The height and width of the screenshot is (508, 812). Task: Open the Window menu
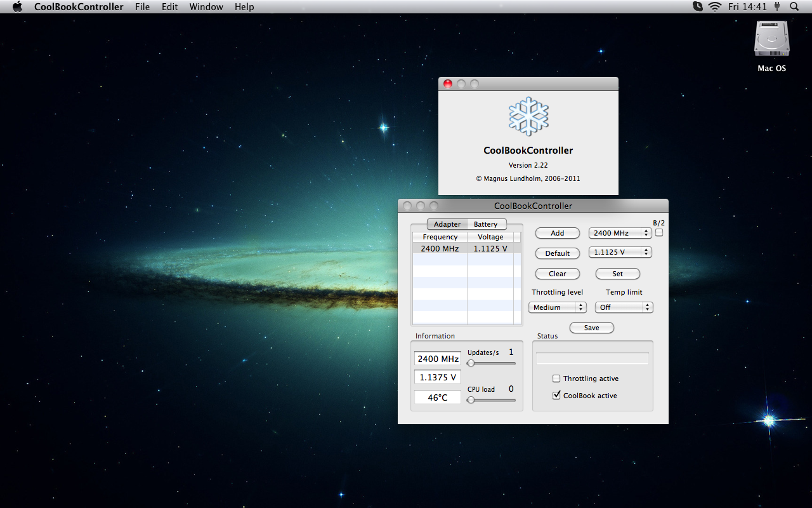[x=206, y=6]
